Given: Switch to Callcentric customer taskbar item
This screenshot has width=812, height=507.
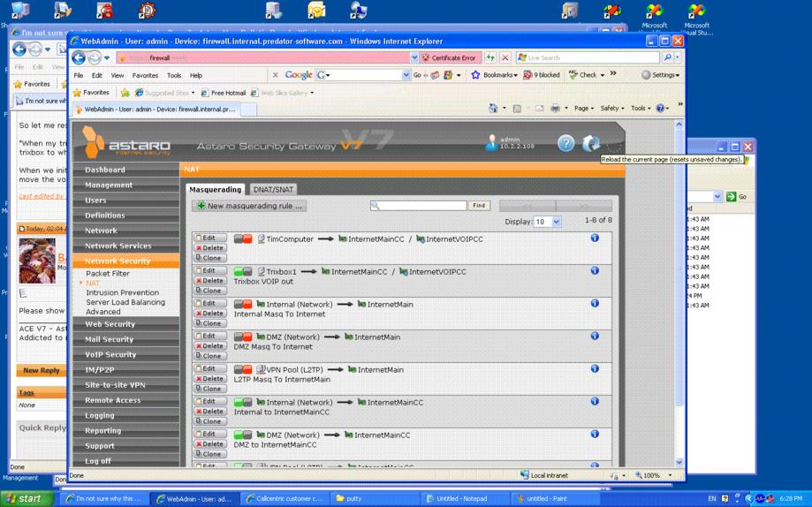Looking at the screenshot, I should 285,498.
